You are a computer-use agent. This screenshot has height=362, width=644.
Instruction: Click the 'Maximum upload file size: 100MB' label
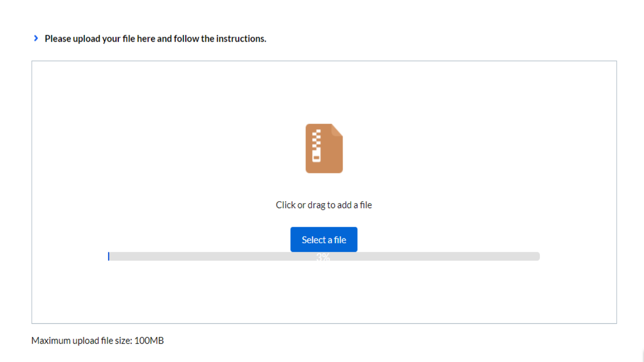click(97, 340)
